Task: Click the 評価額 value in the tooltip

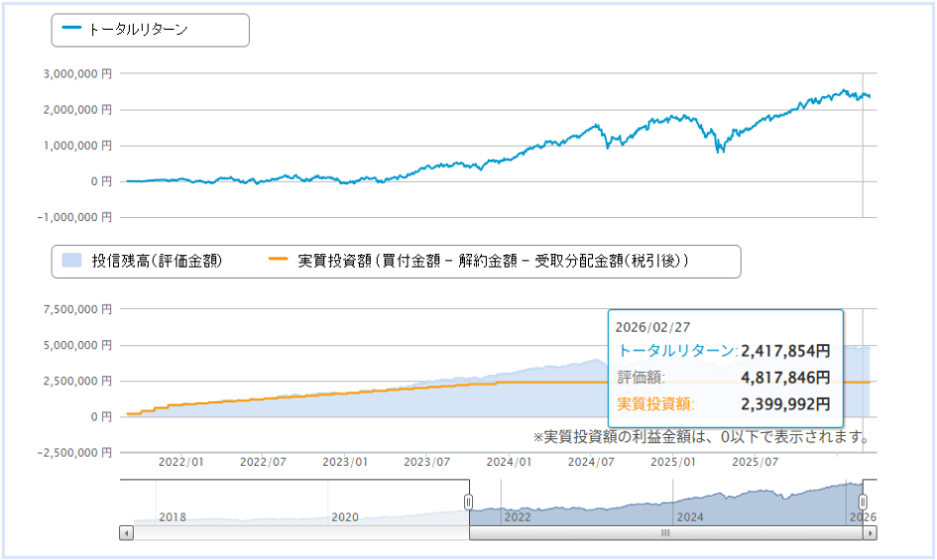Action: pyautogui.click(x=784, y=377)
